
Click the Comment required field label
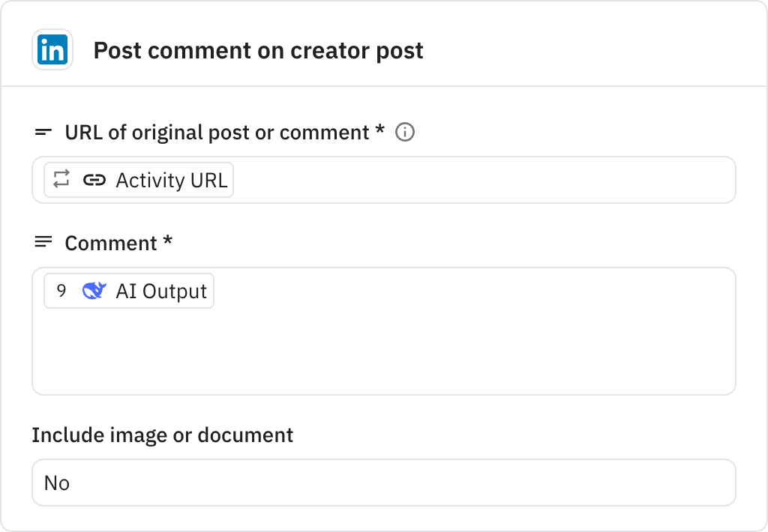tap(117, 242)
